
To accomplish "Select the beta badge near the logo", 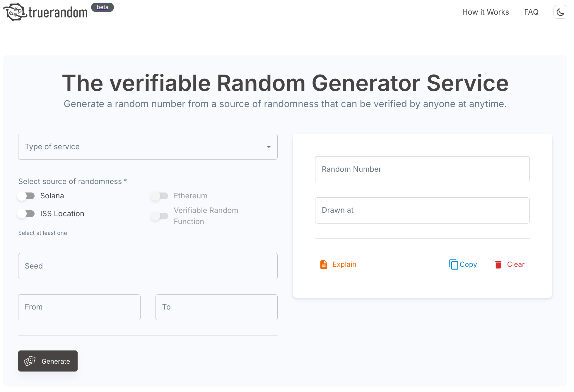I will (102, 7).
